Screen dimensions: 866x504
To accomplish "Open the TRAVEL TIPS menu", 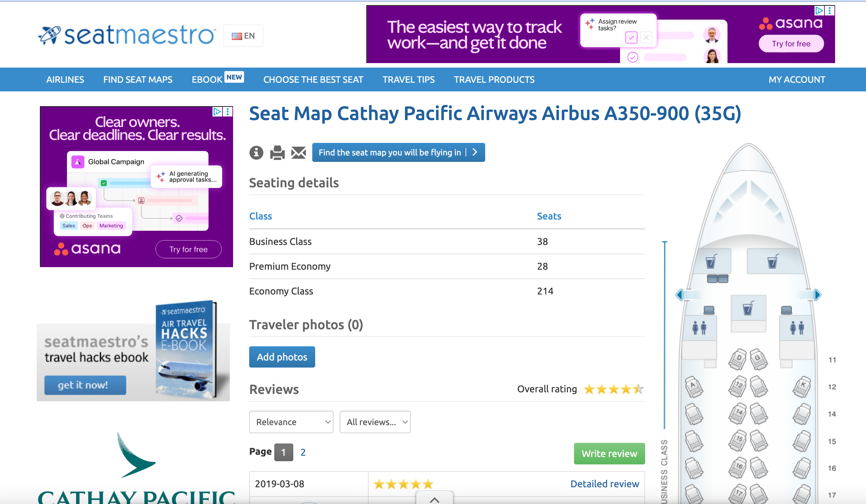I will coord(409,79).
